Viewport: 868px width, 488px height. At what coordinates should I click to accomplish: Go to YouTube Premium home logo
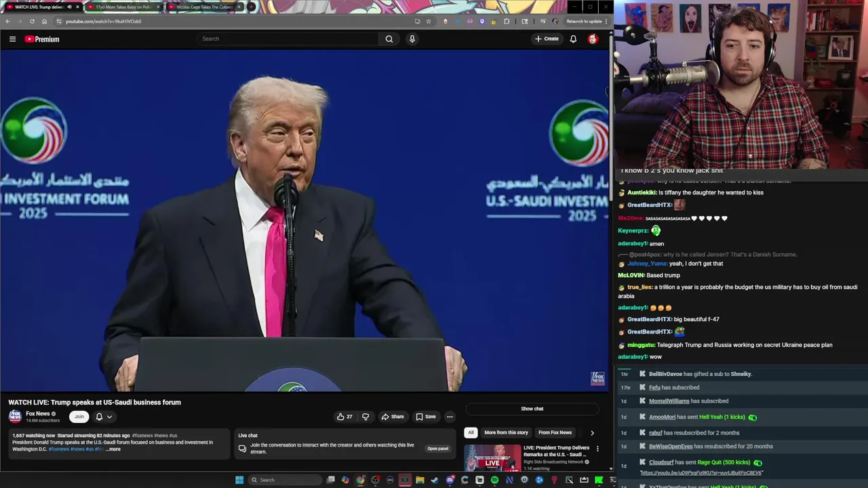click(x=42, y=39)
